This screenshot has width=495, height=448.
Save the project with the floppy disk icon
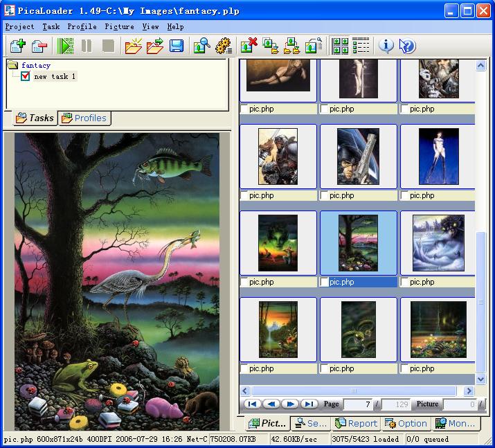(177, 46)
